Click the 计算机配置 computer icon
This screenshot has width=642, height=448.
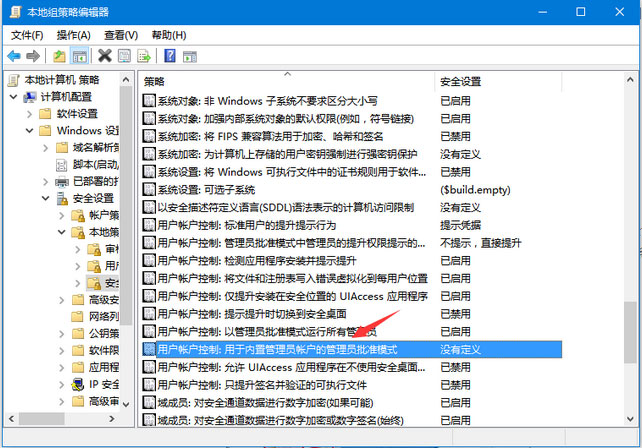point(30,97)
